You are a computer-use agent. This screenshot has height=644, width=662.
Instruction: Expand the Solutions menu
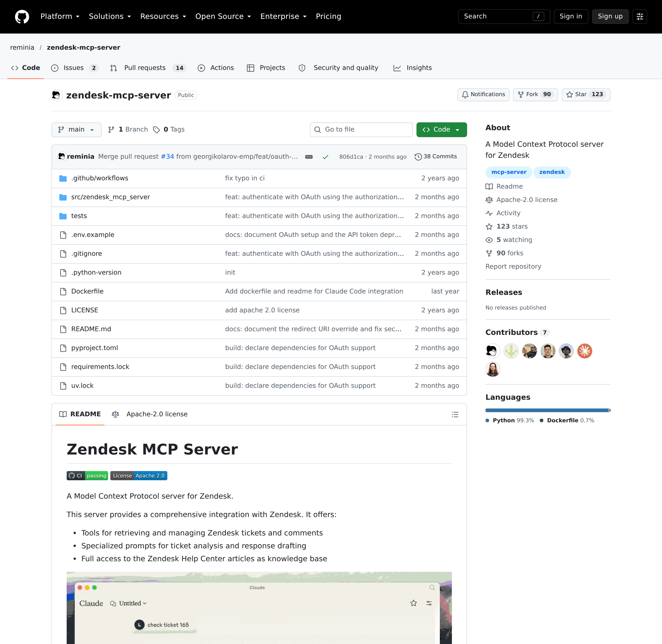(x=110, y=17)
